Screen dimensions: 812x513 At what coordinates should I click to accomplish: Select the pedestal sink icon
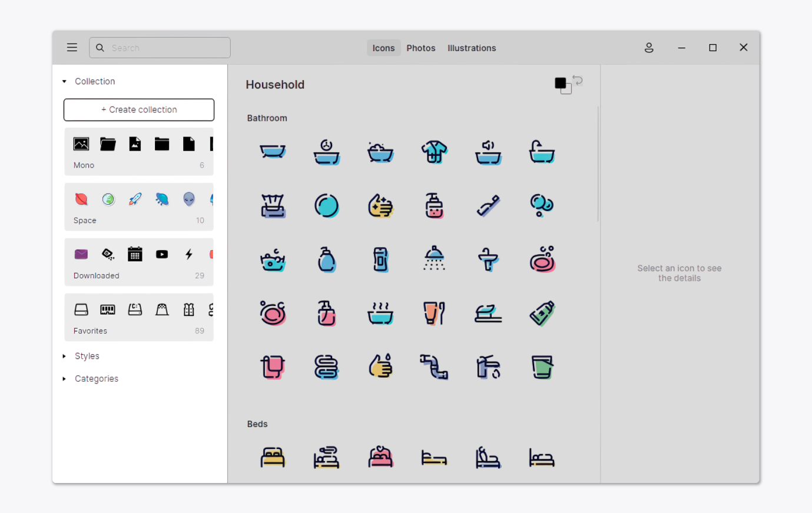click(488, 259)
